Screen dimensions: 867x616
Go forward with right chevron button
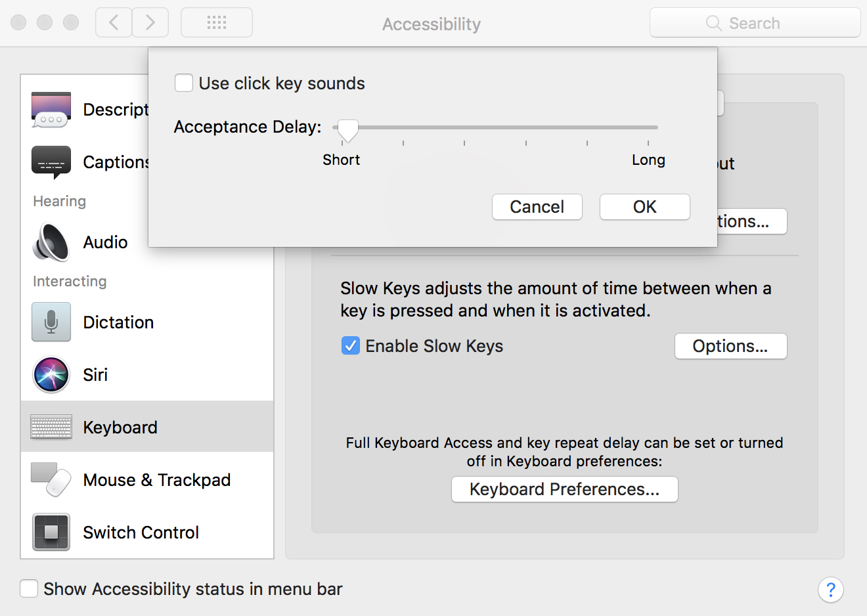pos(150,23)
